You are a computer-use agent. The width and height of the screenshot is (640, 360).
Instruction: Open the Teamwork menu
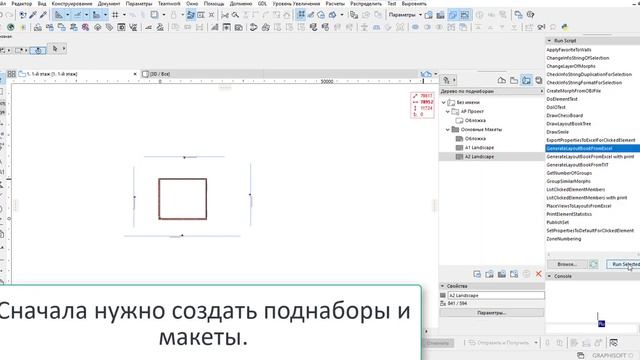coord(169,4)
